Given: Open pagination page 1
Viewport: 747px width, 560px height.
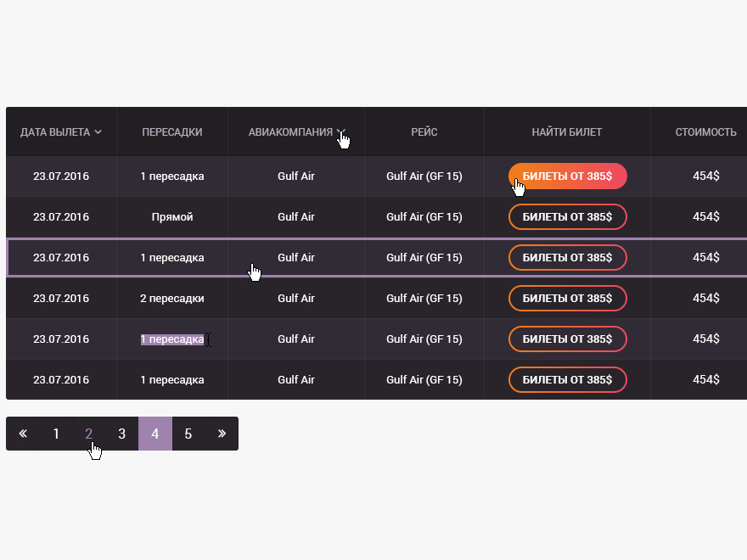Looking at the screenshot, I should click(x=56, y=434).
